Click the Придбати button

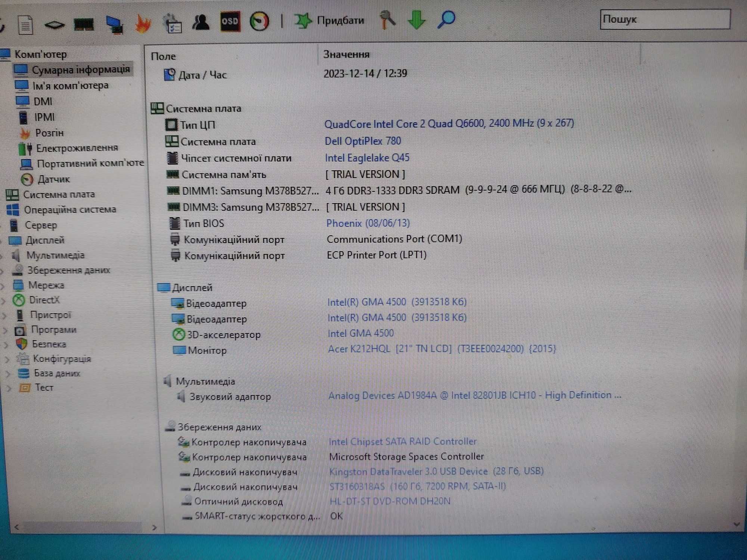329,20
